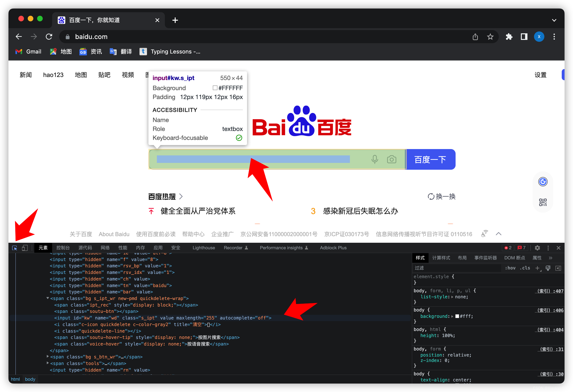Collapse span bg s_ipt_wr node triangle
The height and width of the screenshot is (392, 573).
pos(48,298)
